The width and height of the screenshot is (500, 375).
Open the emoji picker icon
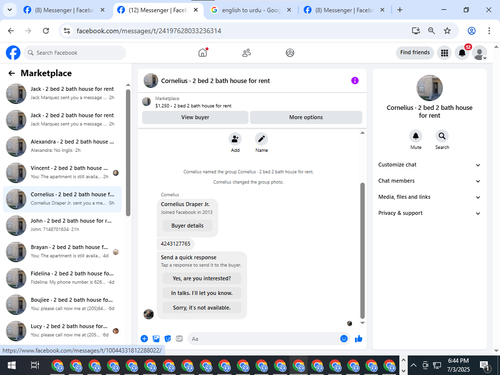pyautogui.click(x=344, y=339)
